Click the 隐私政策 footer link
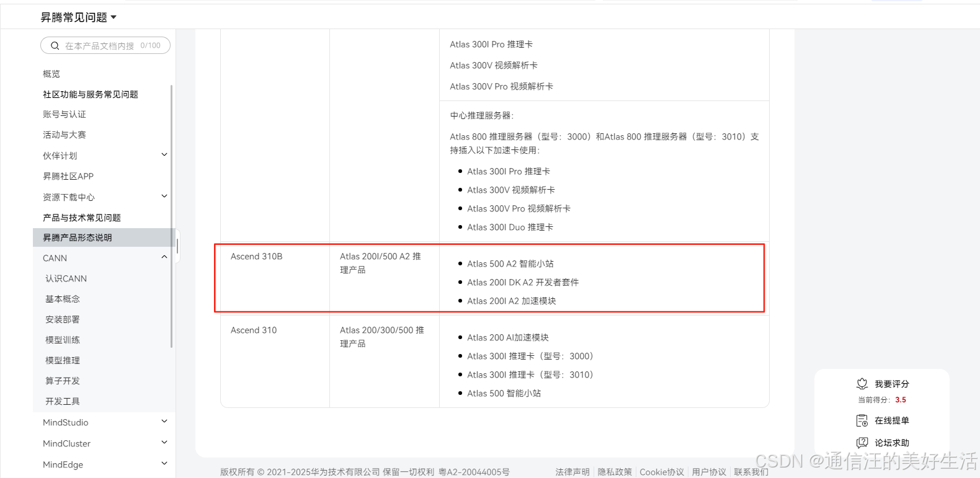The width and height of the screenshot is (980, 478). point(615,472)
